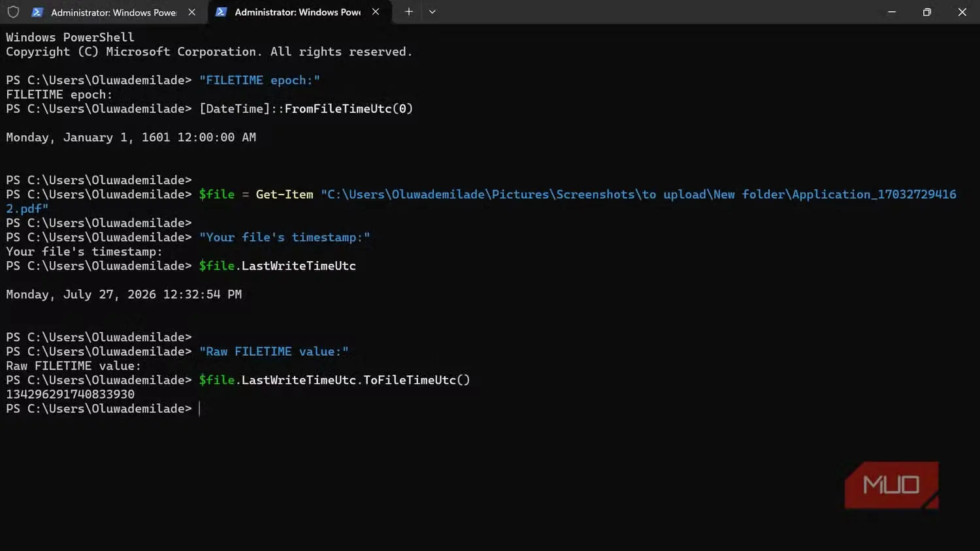Image resolution: width=980 pixels, height=551 pixels.
Task: Close the second PowerShell tab
Action: 376,12
